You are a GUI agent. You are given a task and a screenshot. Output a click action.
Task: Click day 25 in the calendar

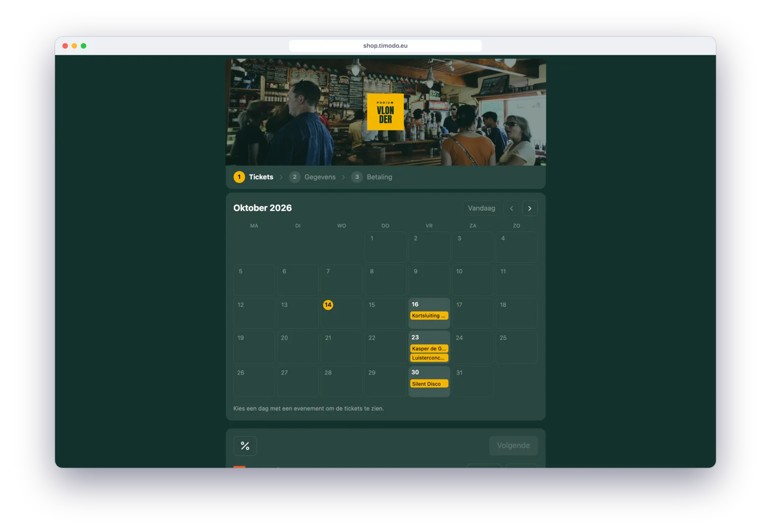517,347
